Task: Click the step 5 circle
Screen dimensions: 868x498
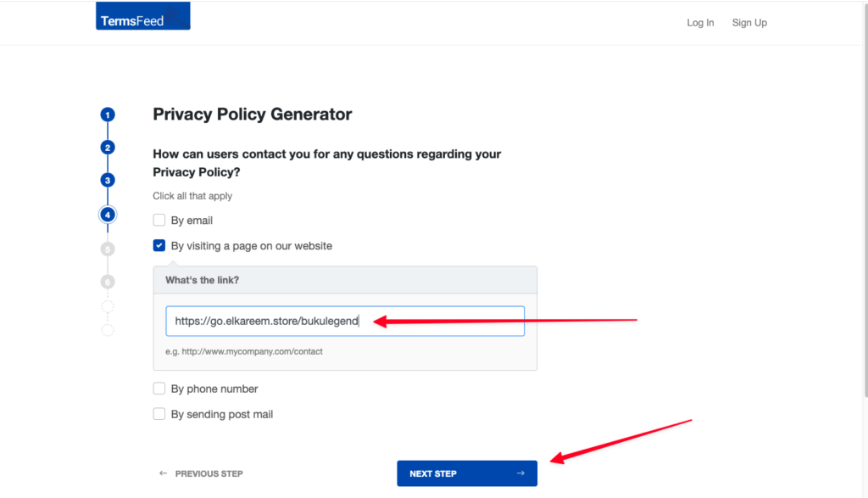Action: tap(108, 249)
